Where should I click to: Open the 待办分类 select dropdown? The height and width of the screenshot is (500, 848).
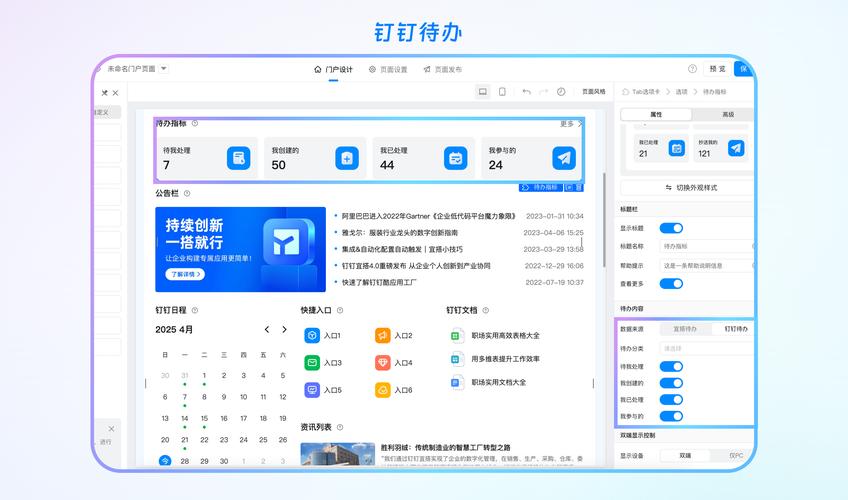[705, 348]
